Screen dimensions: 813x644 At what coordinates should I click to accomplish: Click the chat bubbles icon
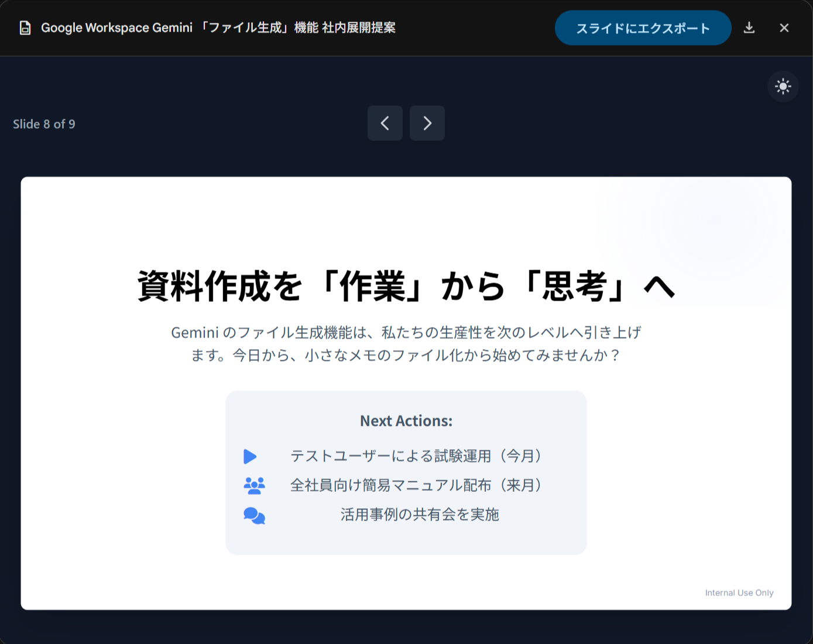point(254,515)
